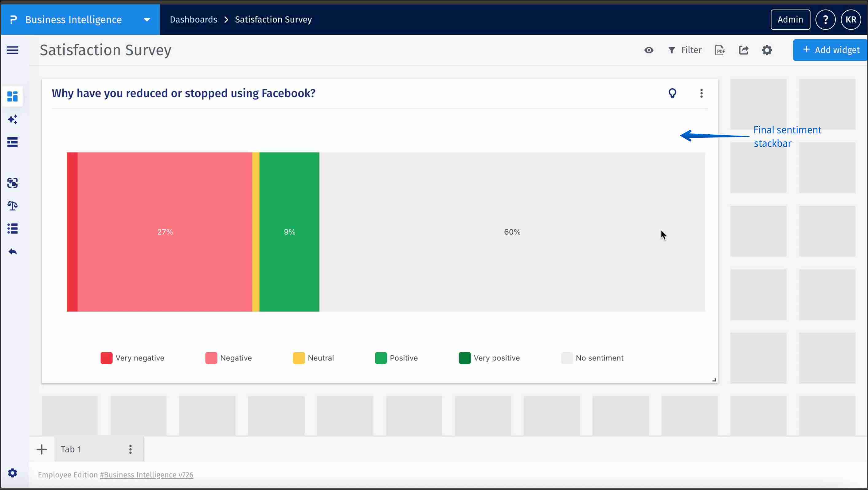This screenshot has height=490, width=868.
Task: Open the Business Intelligence v726 link
Action: tap(146, 475)
